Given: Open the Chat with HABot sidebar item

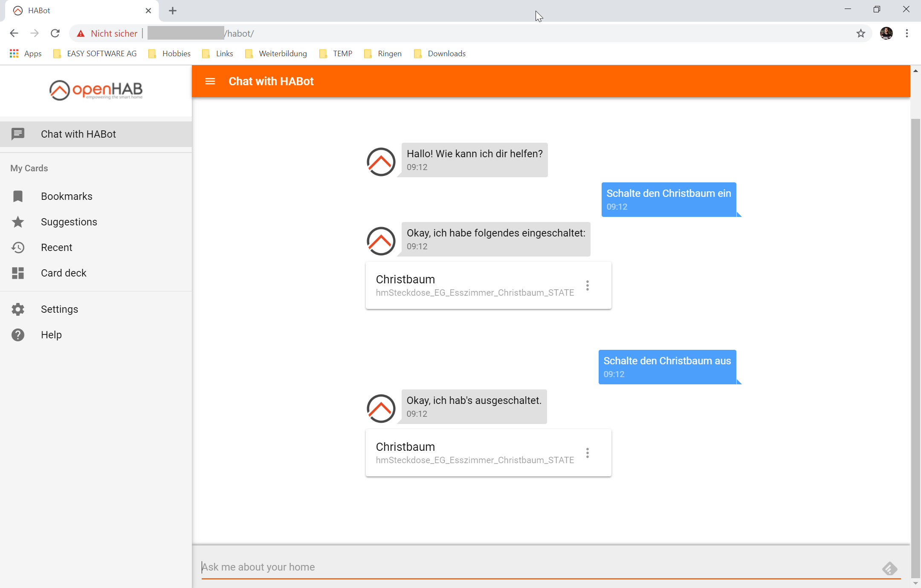Looking at the screenshot, I should (96, 134).
